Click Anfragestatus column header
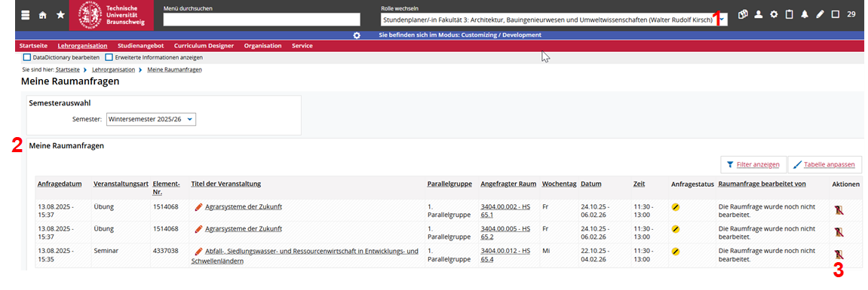Viewport: 868px width, 290px height. [x=692, y=184]
